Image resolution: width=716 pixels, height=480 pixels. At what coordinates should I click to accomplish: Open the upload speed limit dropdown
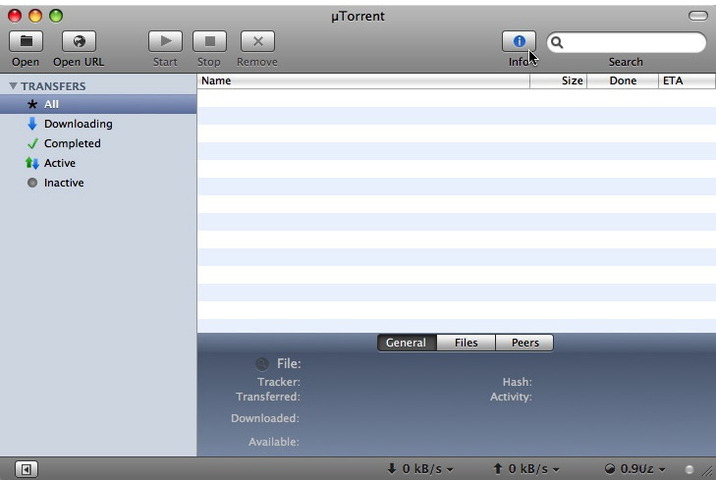click(x=526, y=469)
